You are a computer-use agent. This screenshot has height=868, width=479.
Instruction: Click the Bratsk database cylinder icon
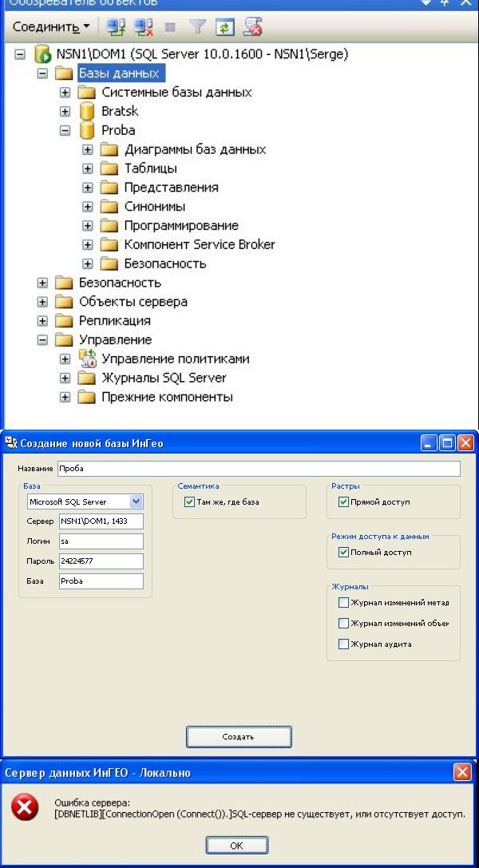pos(87,111)
